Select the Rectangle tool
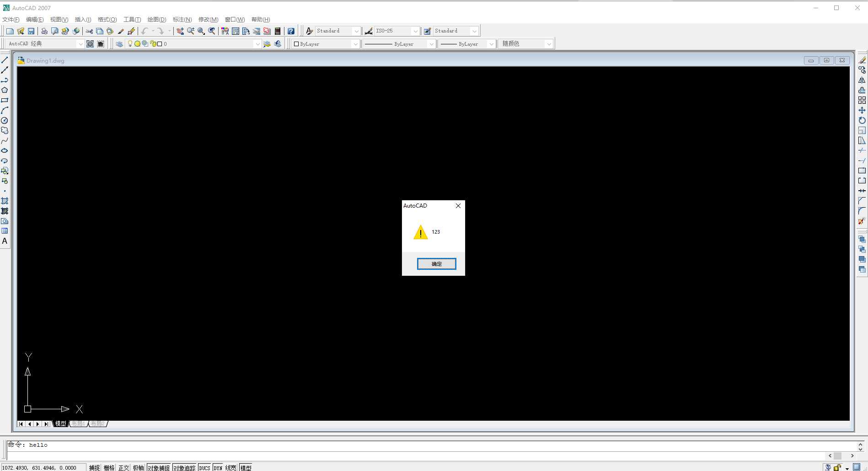The width and height of the screenshot is (868, 471). pos(5,100)
